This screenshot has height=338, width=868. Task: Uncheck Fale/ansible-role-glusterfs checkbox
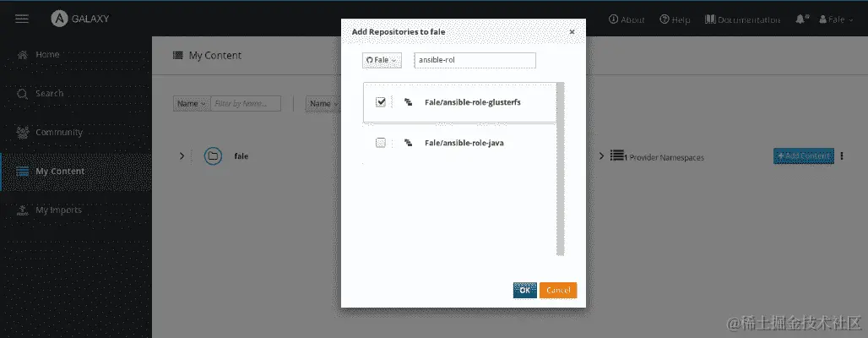tap(380, 102)
